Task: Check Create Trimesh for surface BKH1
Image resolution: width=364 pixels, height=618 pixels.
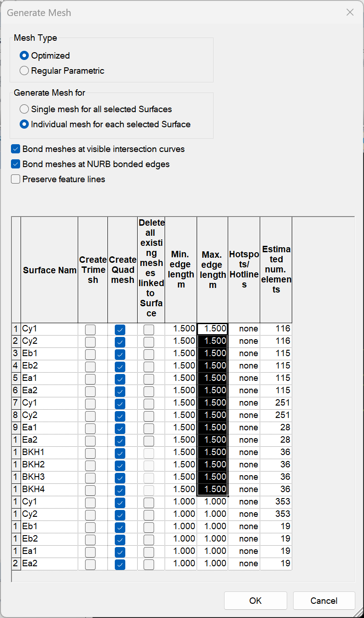Action: tap(91, 453)
